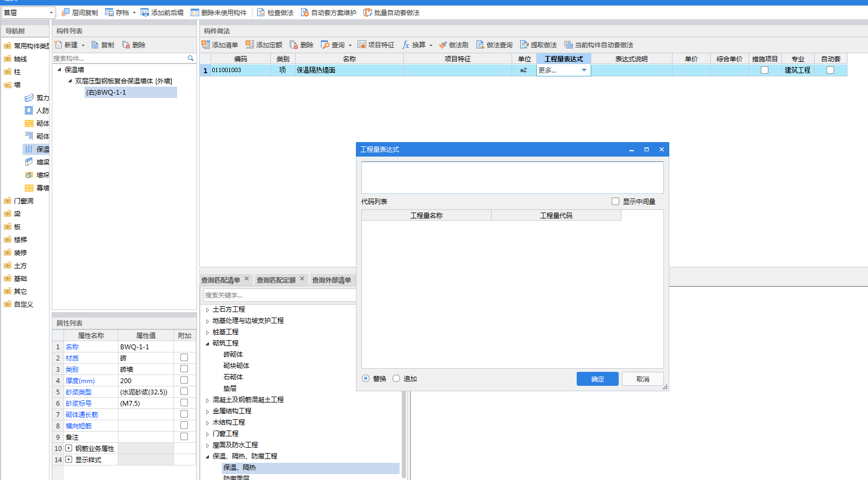Open 工程量表达式 更多 dropdown arrow

point(584,70)
